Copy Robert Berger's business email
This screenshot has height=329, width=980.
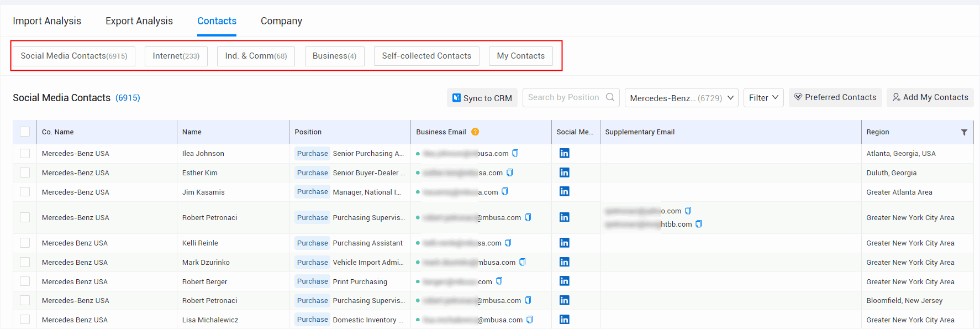(x=499, y=281)
